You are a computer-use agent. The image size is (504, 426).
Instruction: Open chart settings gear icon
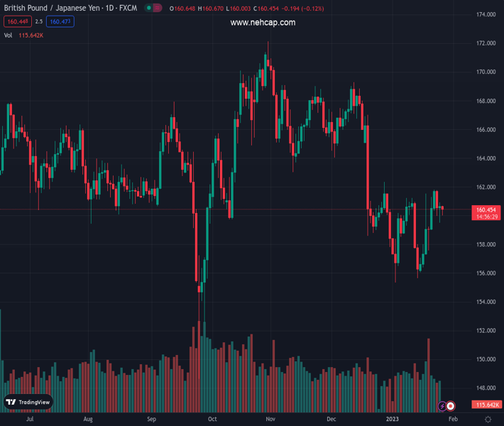pos(488,420)
